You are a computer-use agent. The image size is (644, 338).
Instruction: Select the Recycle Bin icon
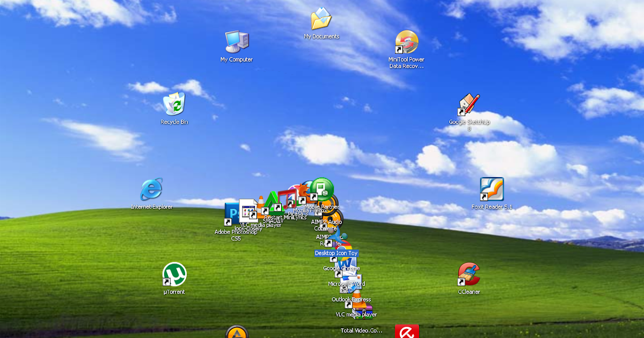pos(174,104)
